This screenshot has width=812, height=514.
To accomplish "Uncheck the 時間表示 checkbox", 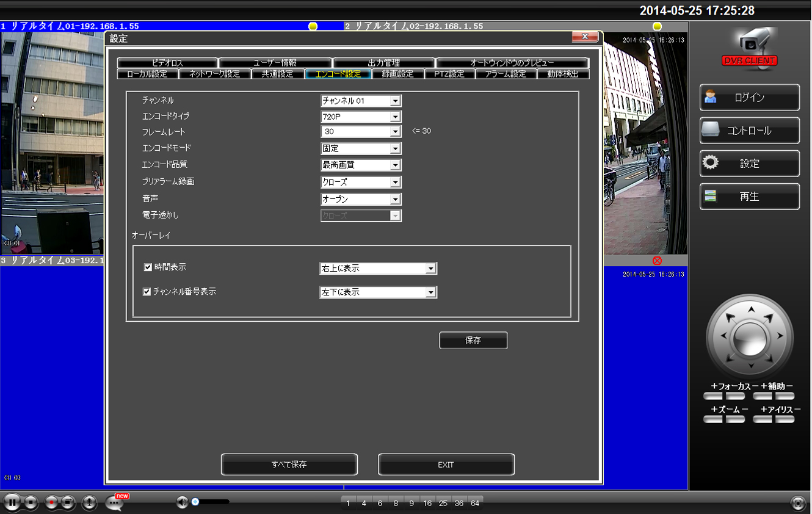I will [147, 267].
